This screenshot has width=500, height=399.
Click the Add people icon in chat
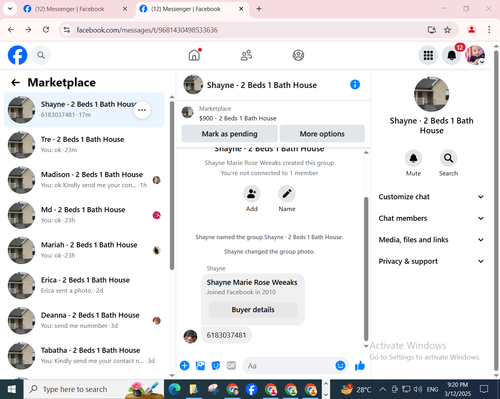252,194
